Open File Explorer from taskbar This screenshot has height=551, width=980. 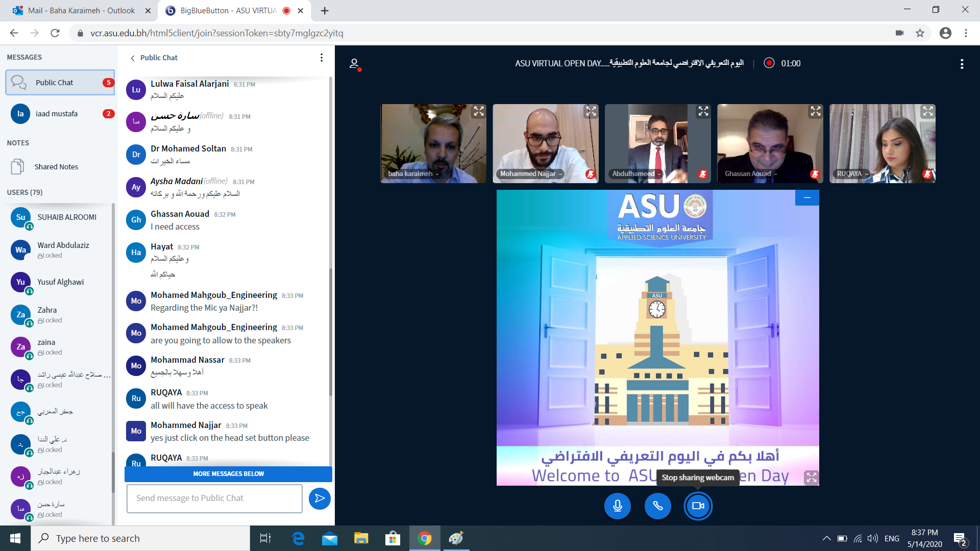[x=361, y=538]
